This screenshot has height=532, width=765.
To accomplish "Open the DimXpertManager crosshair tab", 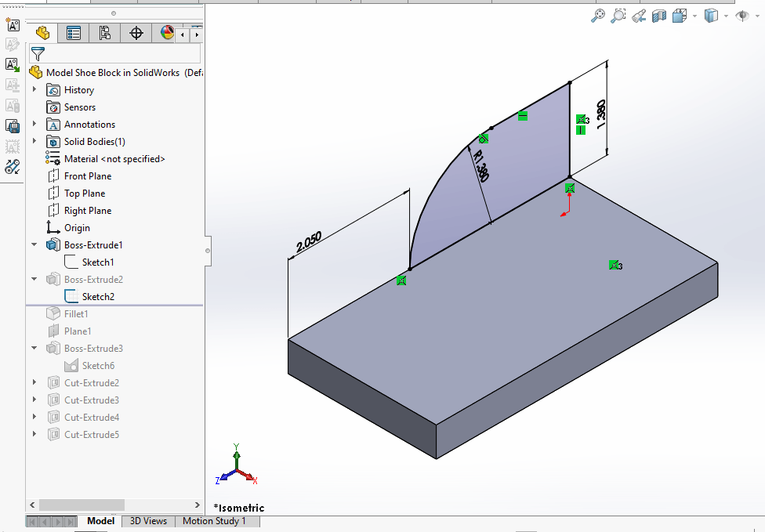I will click(136, 33).
